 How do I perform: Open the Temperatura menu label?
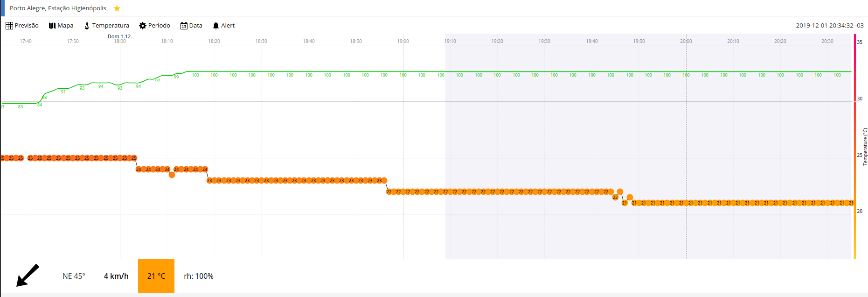tap(111, 26)
